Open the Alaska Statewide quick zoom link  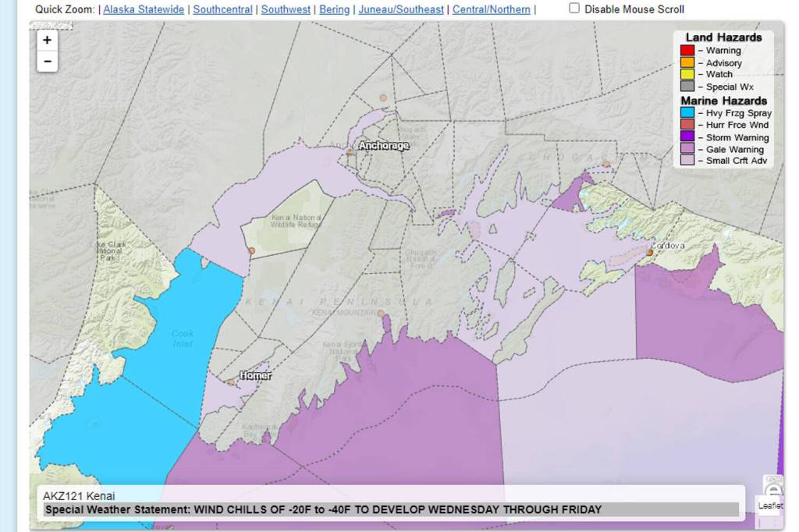(144, 9)
